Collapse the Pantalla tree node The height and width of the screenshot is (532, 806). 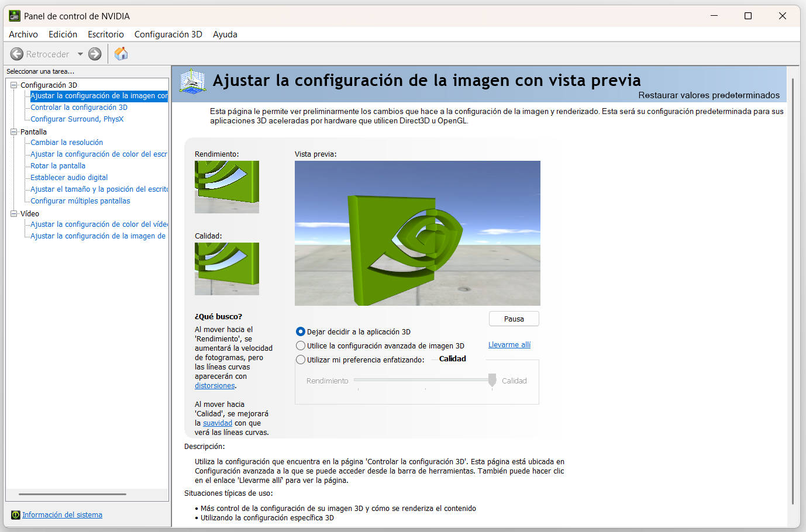[14, 132]
